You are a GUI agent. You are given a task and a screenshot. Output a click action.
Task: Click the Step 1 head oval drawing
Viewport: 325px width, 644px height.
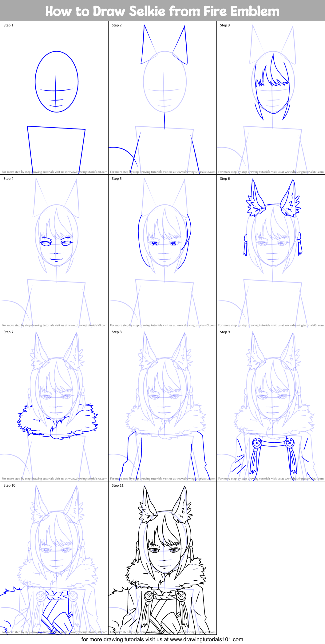(57, 81)
